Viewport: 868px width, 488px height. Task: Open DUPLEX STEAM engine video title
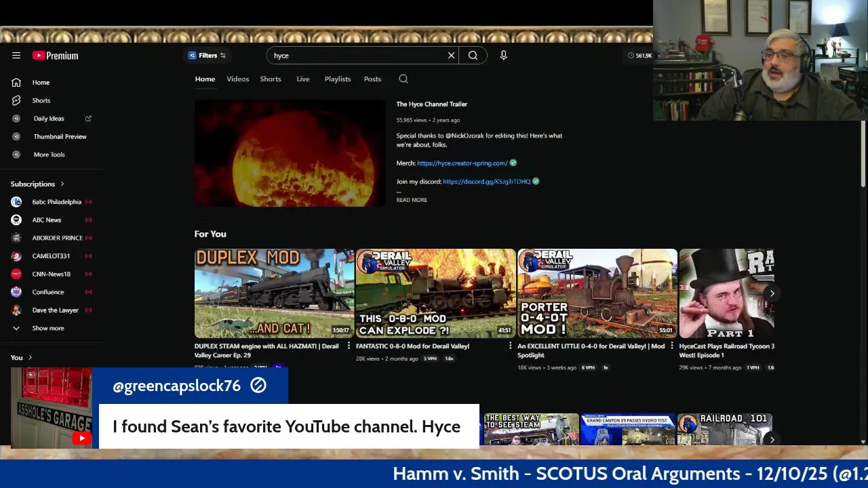pos(267,350)
